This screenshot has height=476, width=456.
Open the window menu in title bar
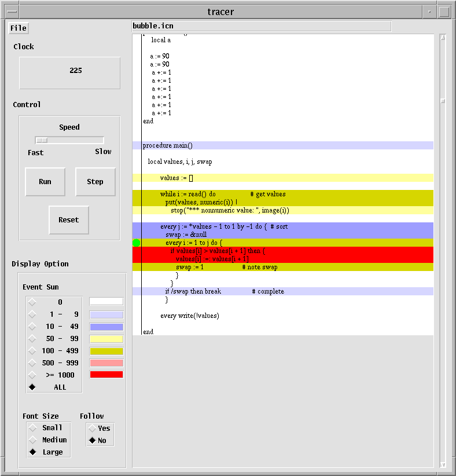[x=10, y=12]
